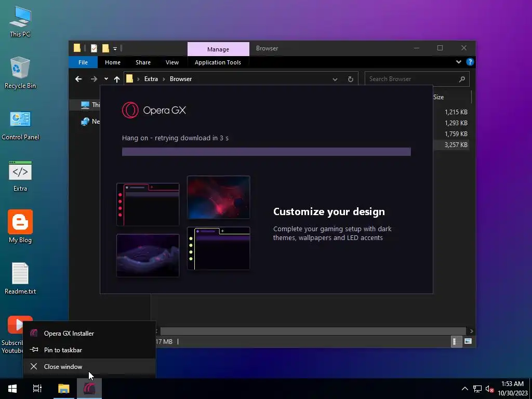Image resolution: width=532 pixels, height=399 pixels.
Task: Open Readme.txt on the desktop
Action: click(x=20, y=278)
